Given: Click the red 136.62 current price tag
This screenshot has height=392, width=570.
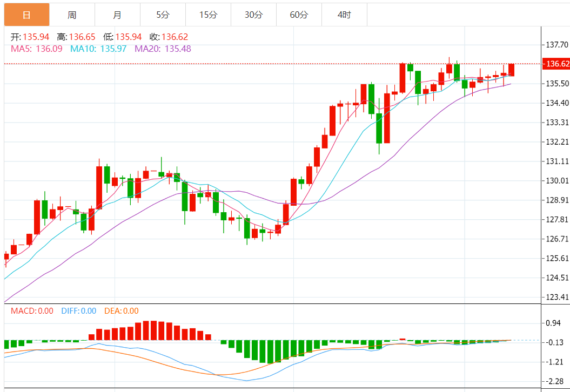Looking at the screenshot, I should point(556,64).
